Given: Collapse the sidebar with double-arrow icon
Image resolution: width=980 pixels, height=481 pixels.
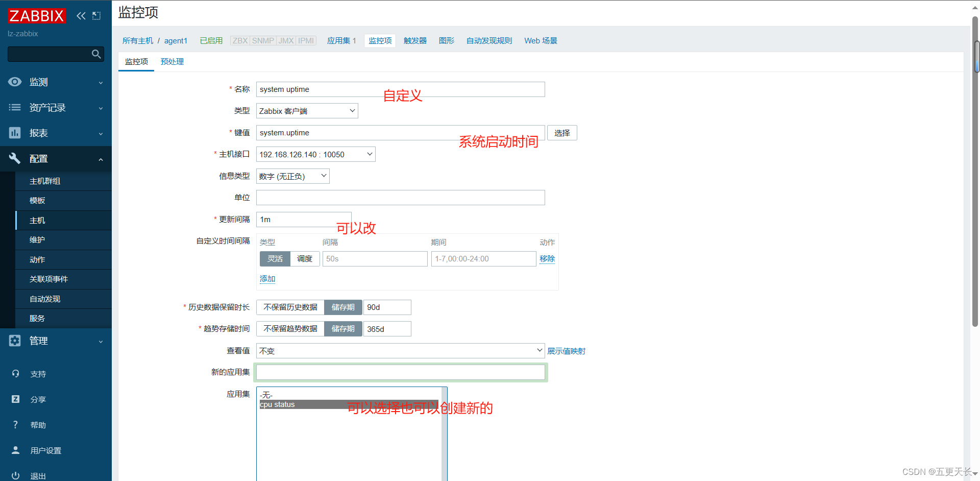Looking at the screenshot, I should [x=81, y=16].
